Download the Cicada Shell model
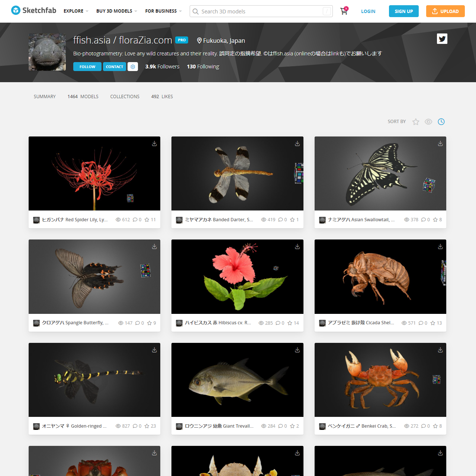 tap(440, 247)
